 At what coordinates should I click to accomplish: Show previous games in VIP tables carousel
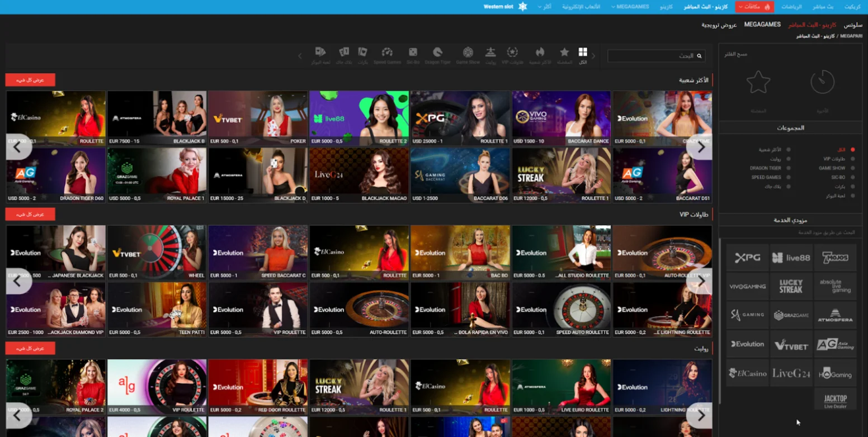pyautogui.click(x=18, y=282)
